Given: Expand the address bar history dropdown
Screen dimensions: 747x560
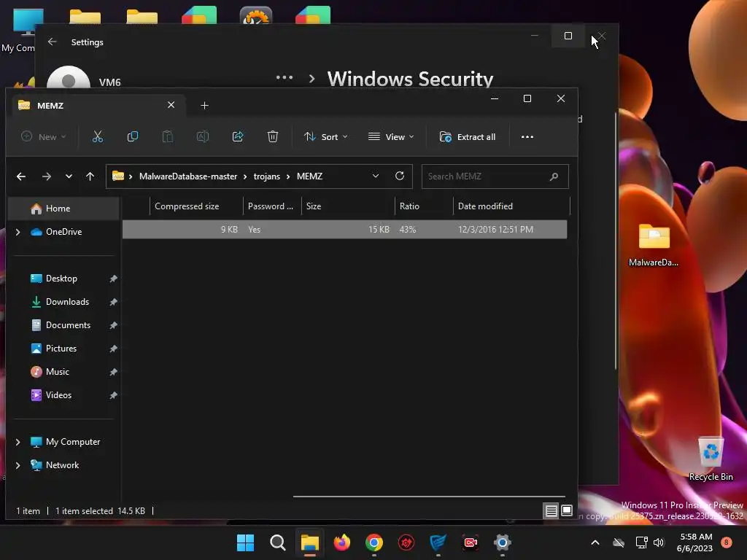Looking at the screenshot, I should pos(376,176).
